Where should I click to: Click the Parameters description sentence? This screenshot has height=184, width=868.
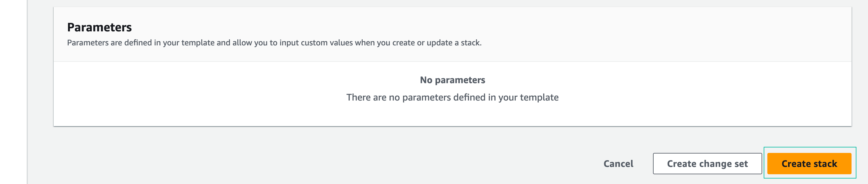pos(274,43)
